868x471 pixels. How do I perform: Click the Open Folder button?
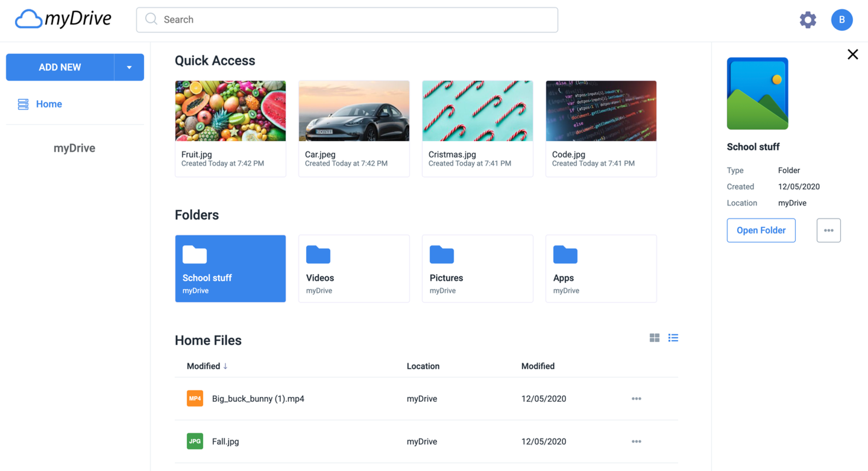coord(761,230)
